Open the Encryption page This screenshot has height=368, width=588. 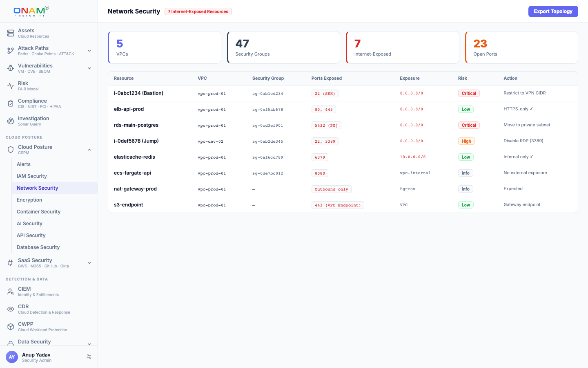click(55, 200)
